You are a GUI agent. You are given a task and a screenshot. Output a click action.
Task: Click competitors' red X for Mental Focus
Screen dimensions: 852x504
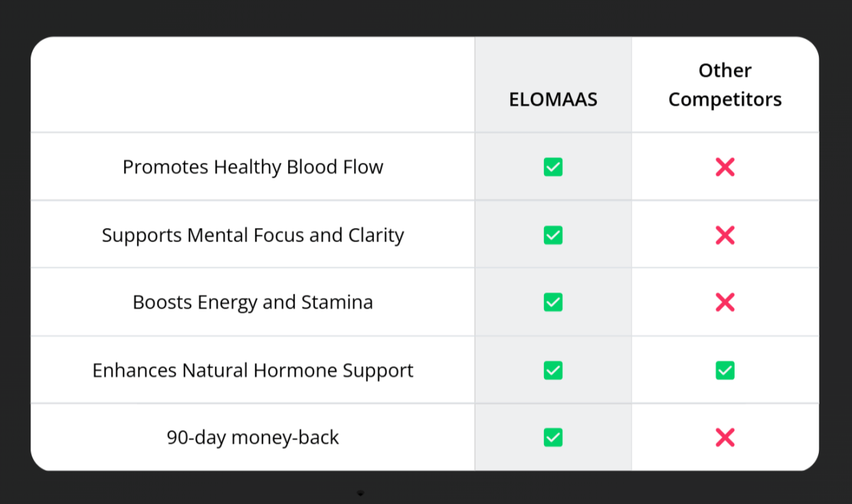(x=725, y=235)
